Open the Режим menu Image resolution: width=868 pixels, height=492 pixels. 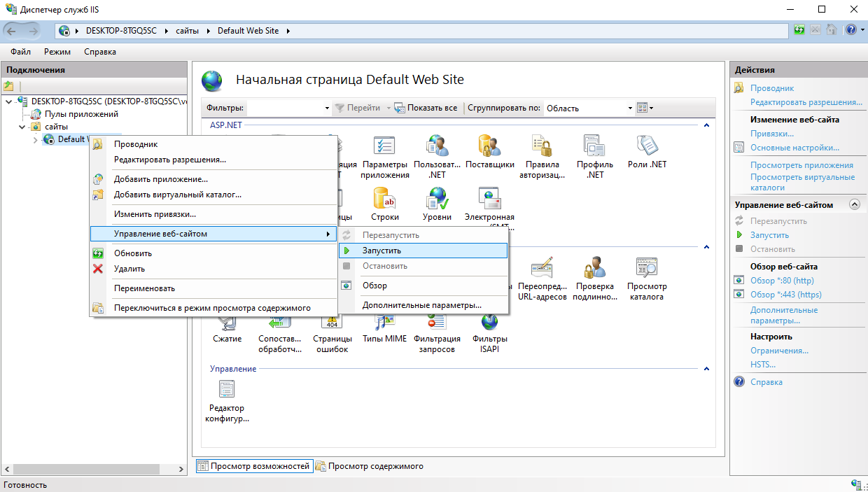coord(57,52)
